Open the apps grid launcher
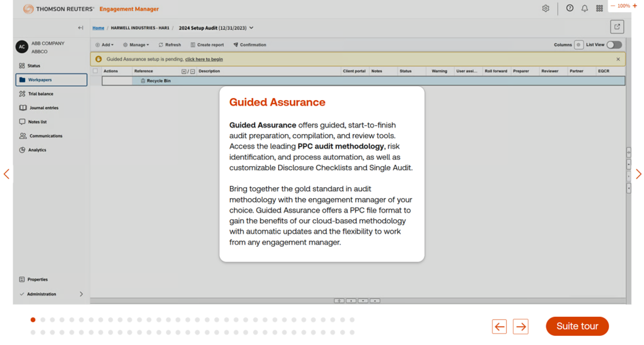 (599, 9)
